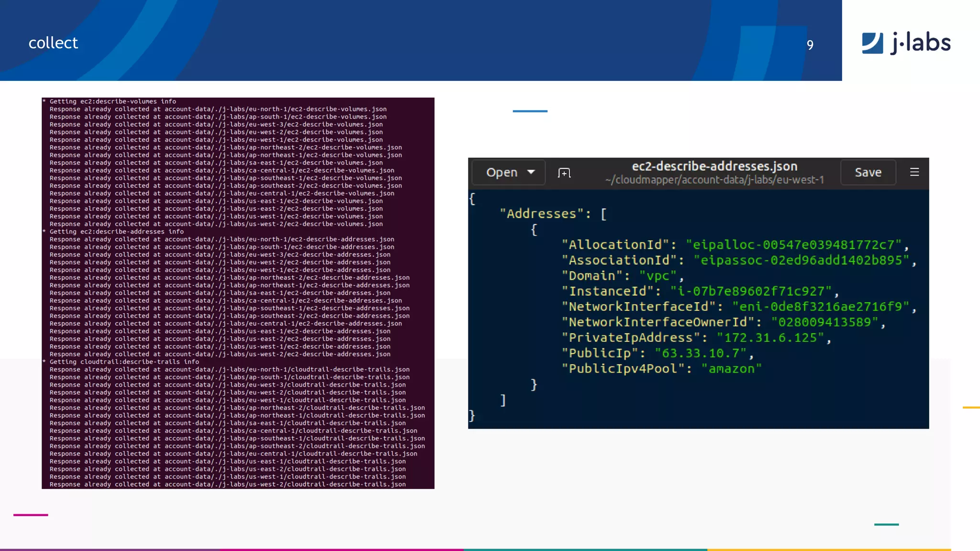Viewport: 980px width, 551px height.
Task: Click the PrivateIpAddress value 172.31.6.125
Action: pyautogui.click(x=770, y=338)
